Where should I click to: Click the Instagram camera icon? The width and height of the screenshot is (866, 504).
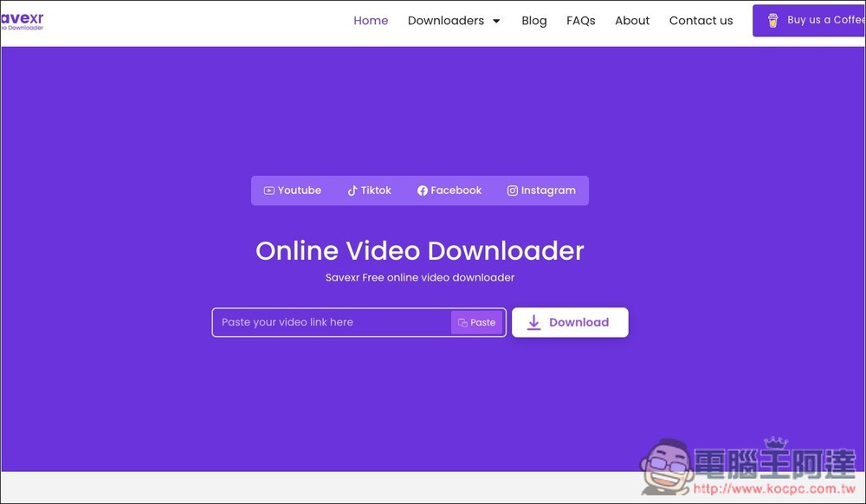click(x=513, y=190)
